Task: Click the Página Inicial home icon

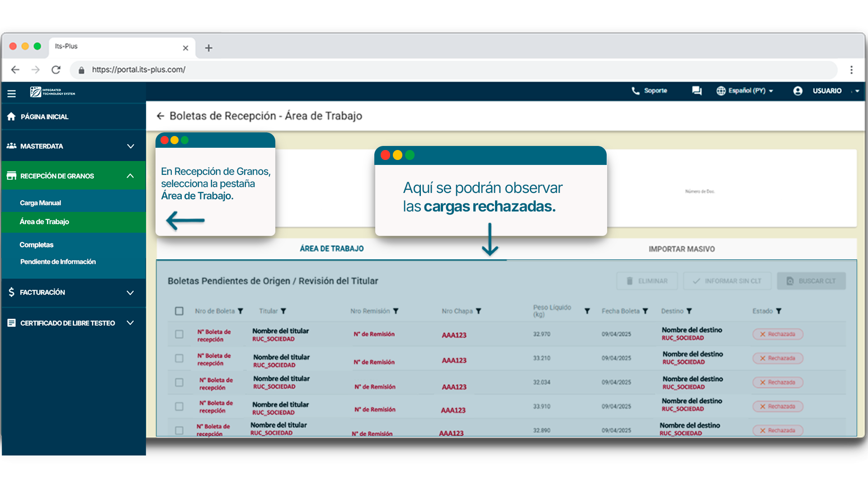Action: click(11, 117)
